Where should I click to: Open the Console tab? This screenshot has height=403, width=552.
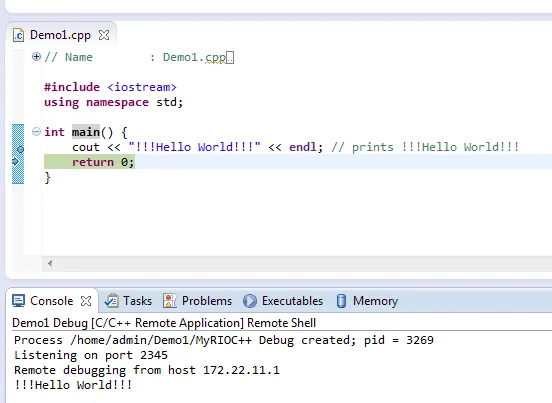[x=51, y=301]
